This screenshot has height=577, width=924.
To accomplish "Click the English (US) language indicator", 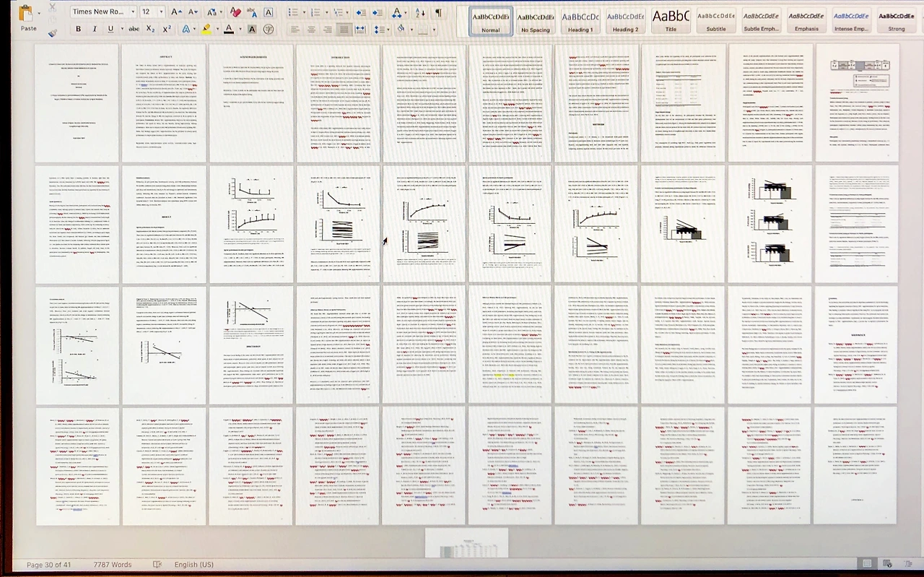I will 194,565.
